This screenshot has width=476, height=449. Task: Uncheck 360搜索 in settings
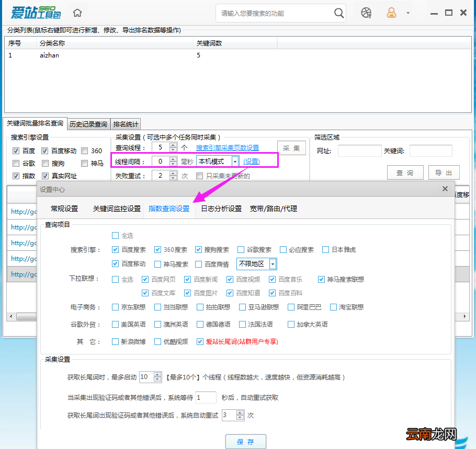click(157, 250)
